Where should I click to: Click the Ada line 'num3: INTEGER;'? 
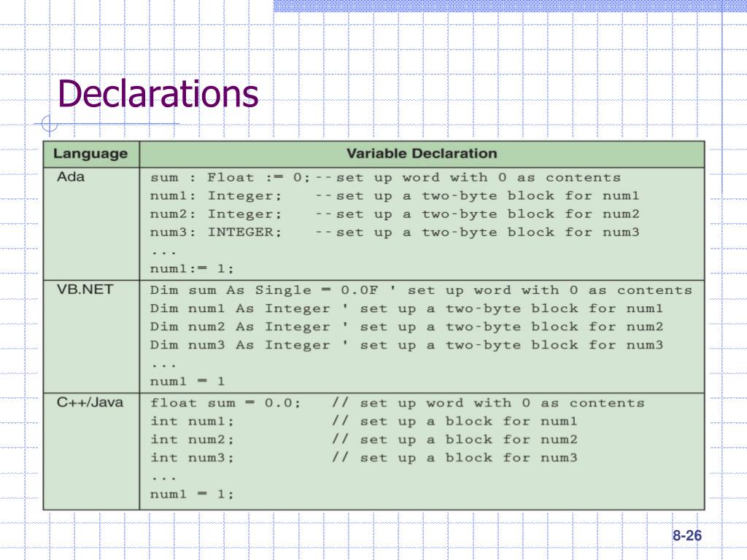(216, 233)
